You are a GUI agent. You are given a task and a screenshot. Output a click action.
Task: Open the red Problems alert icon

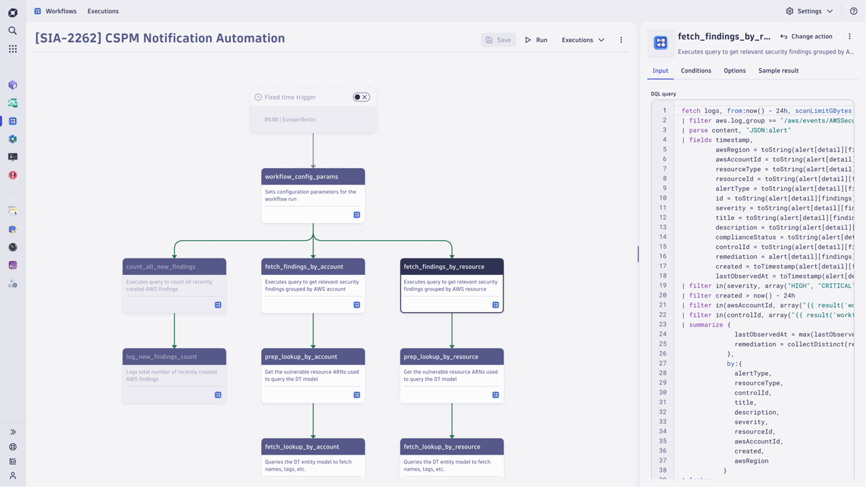coord(12,175)
